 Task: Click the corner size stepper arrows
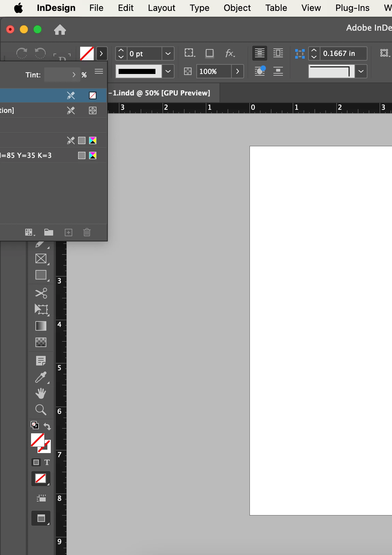(314, 54)
